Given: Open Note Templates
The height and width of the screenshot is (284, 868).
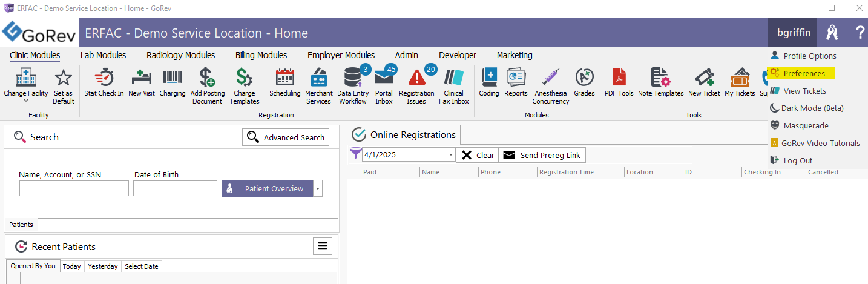Looking at the screenshot, I should [661, 82].
